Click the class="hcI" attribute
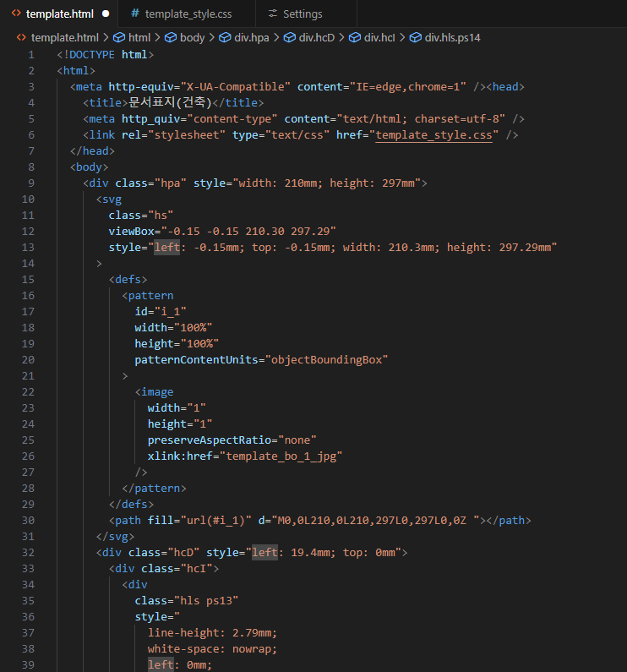This screenshot has width=627, height=672. tap(177, 569)
